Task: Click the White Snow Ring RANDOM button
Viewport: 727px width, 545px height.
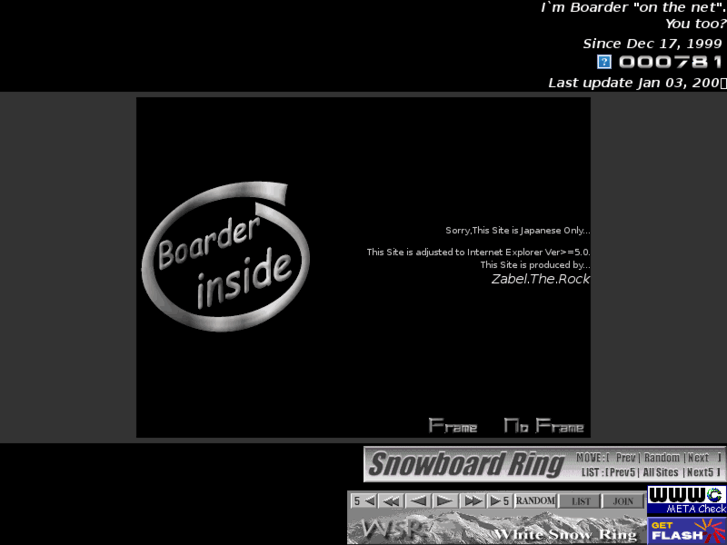Action: (536, 501)
